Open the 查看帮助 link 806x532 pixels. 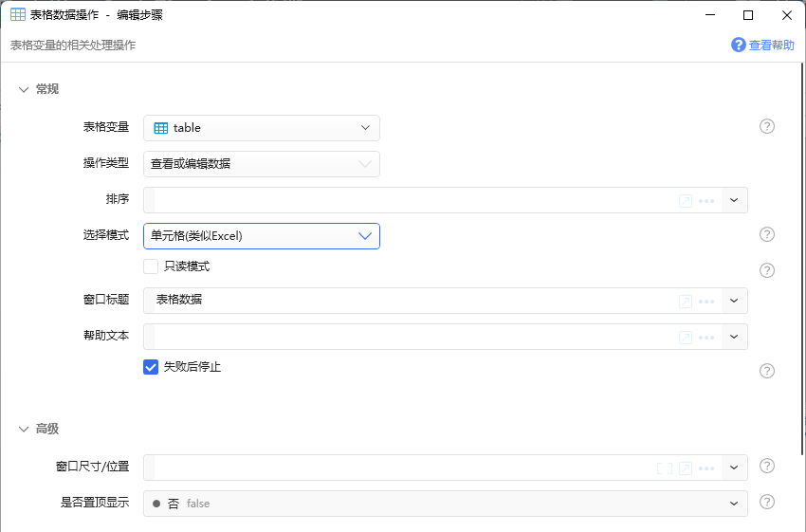[x=762, y=46]
